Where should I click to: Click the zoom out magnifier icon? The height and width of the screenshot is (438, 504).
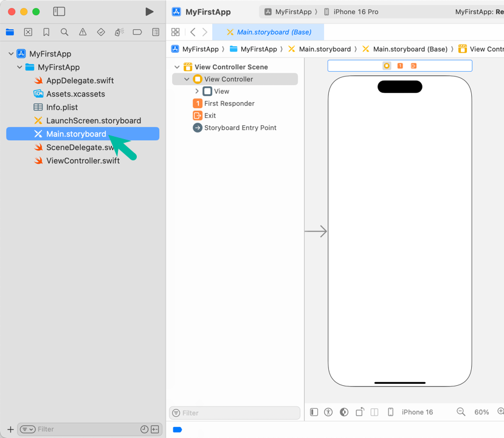tap(461, 412)
